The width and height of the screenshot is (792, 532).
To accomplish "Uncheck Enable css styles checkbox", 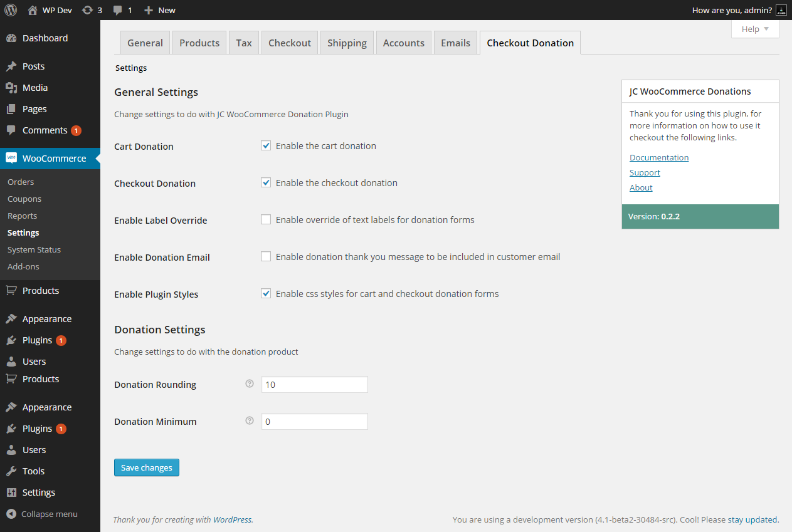I will 266,294.
